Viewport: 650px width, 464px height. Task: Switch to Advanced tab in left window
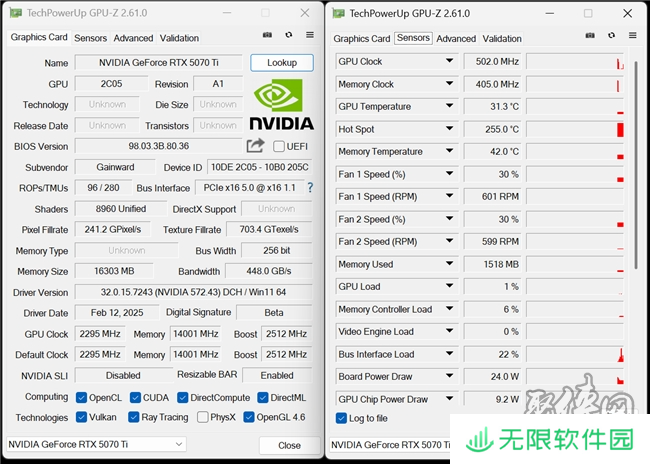pos(133,38)
